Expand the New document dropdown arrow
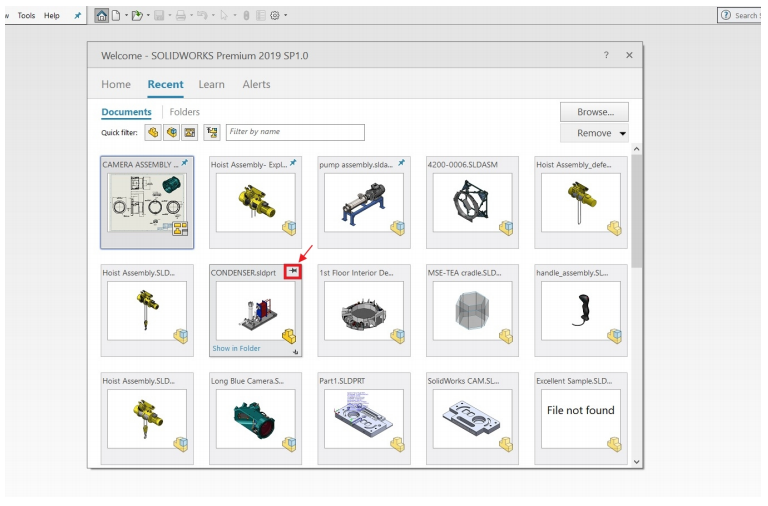Screen dimensions: 768x506 pos(126,16)
